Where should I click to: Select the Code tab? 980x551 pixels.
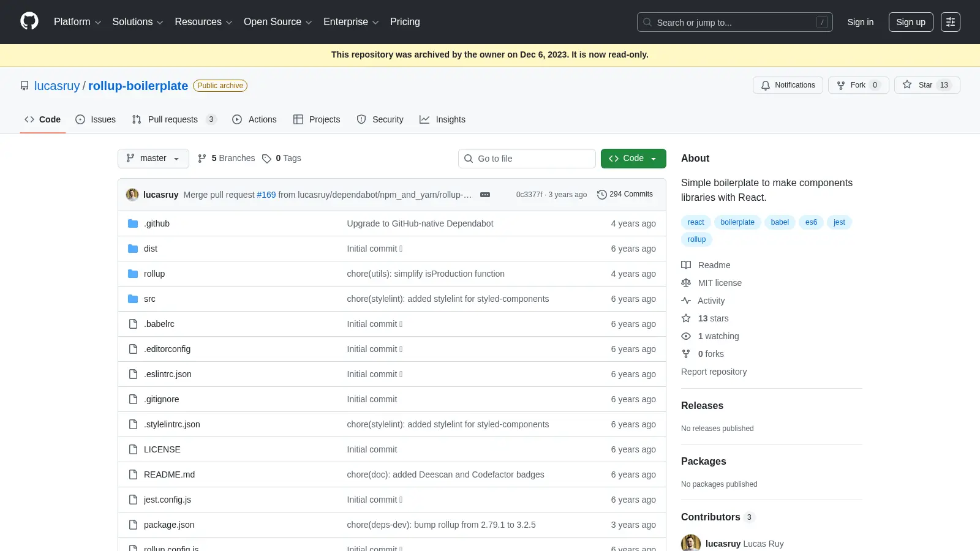point(43,119)
